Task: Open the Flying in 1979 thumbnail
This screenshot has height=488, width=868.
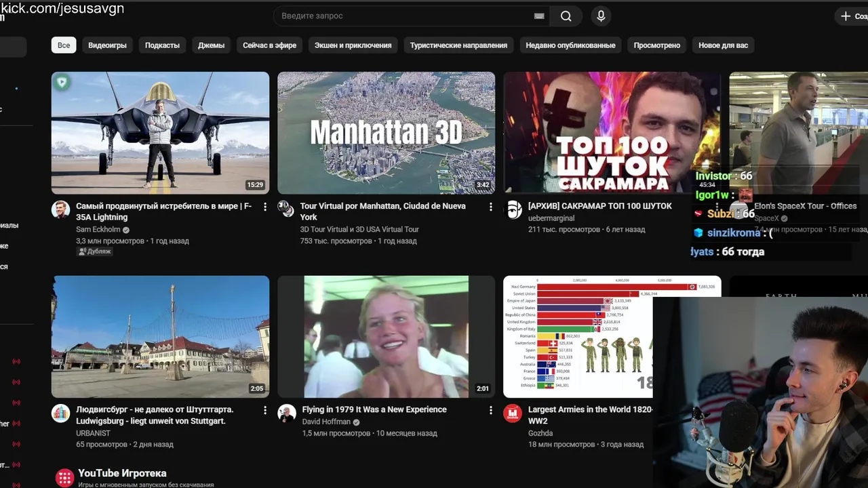Action: (x=386, y=336)
